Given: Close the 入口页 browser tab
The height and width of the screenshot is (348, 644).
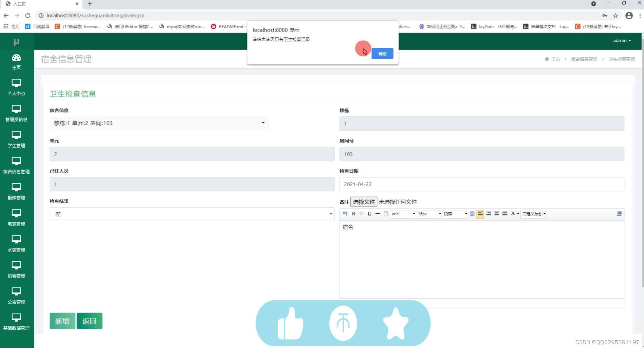Looking at the screenshot, I should click(77, 4).
